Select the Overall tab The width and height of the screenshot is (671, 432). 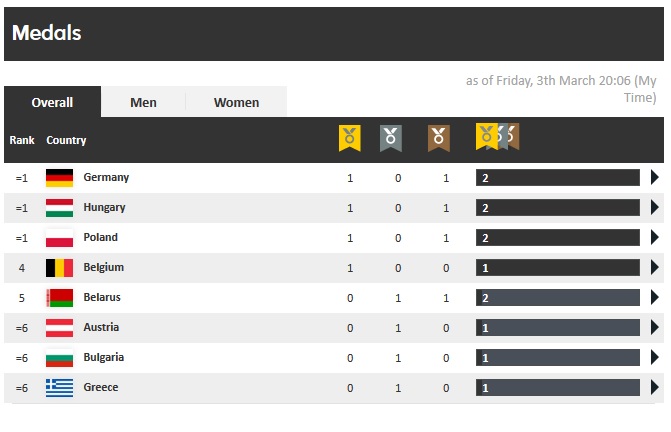52,102
